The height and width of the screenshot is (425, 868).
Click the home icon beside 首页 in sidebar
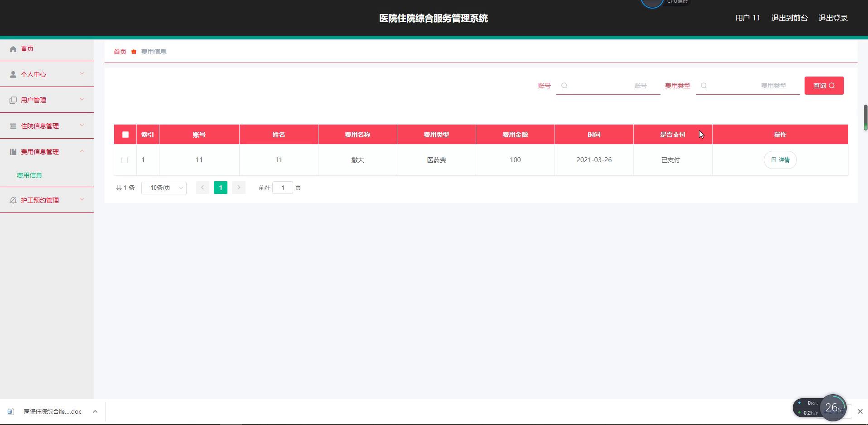point(13,49)
